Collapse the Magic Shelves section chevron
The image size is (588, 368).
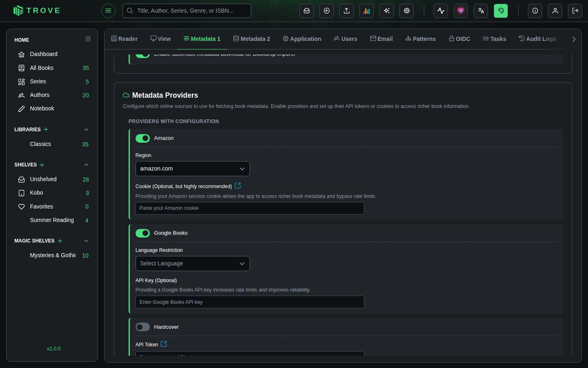coord(86,241)
